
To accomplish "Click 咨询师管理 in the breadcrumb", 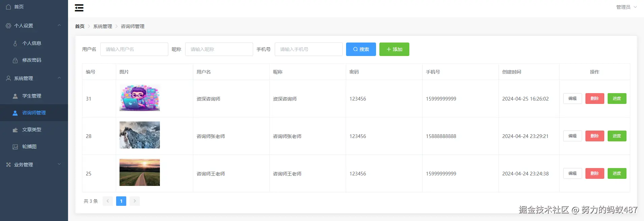I will click(x=133, y=26).
